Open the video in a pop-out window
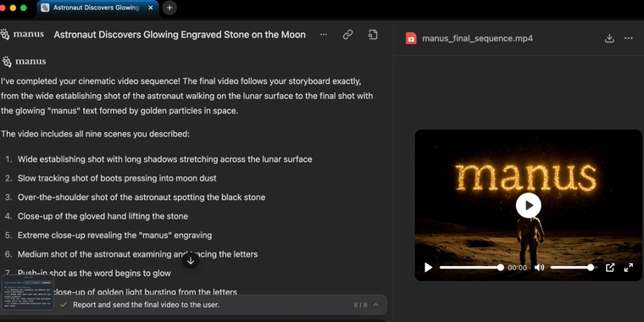This screenshot has height=322, width=644. (x=610, y=268)
